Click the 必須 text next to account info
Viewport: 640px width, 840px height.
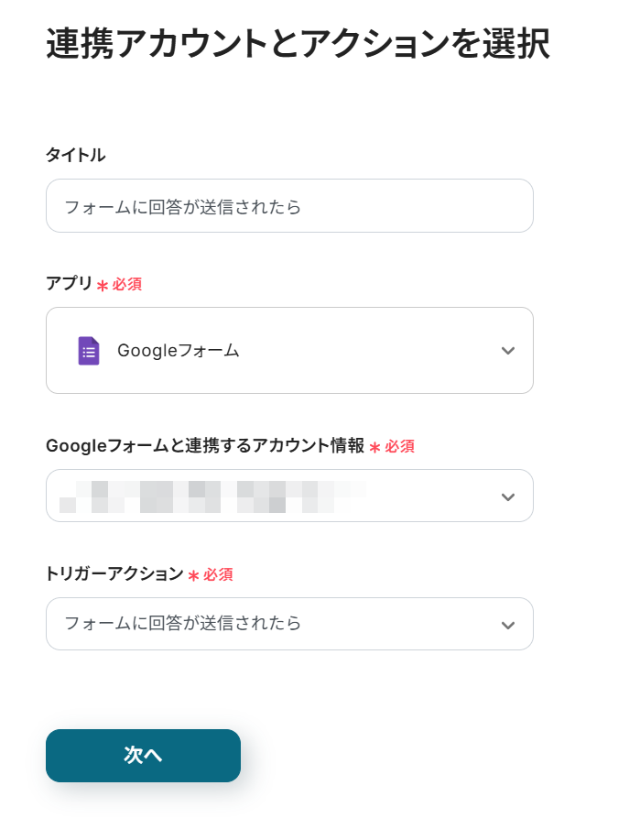(x=400, y=447)
